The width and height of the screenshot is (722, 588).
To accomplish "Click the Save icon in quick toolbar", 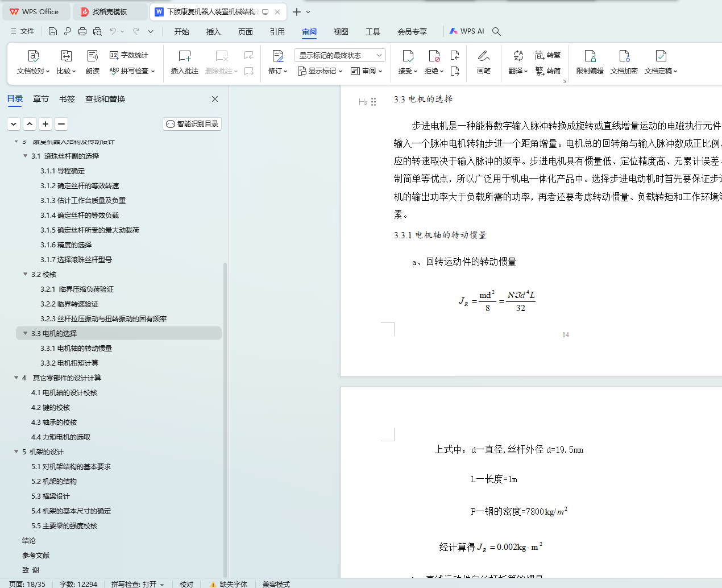I will (x=53, y=31).
